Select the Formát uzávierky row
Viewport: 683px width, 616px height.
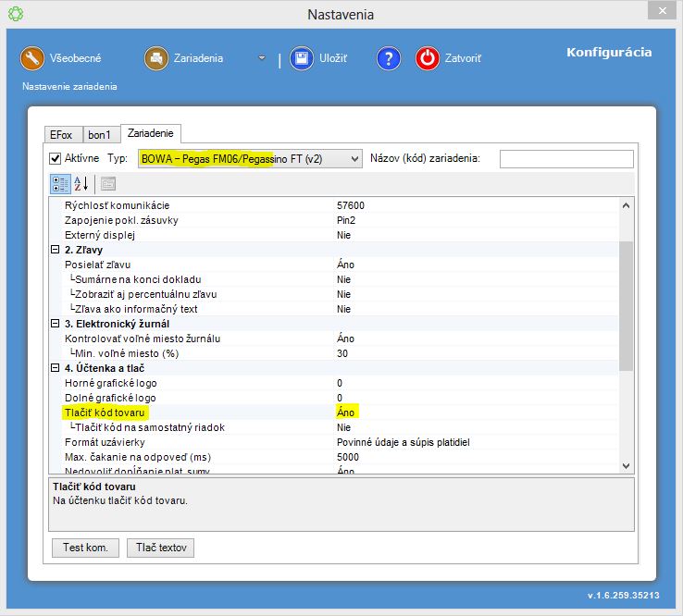pyautogui.click(x=334, y=442)
